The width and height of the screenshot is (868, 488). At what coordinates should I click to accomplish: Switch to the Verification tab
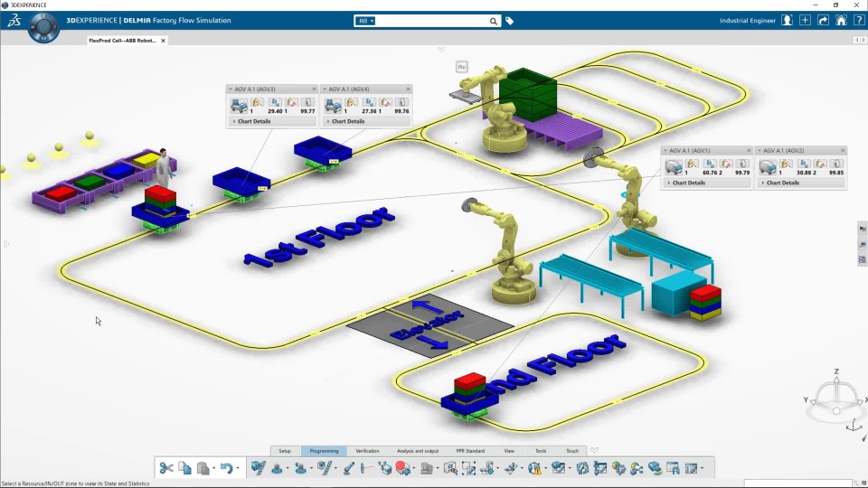[368, 451]
